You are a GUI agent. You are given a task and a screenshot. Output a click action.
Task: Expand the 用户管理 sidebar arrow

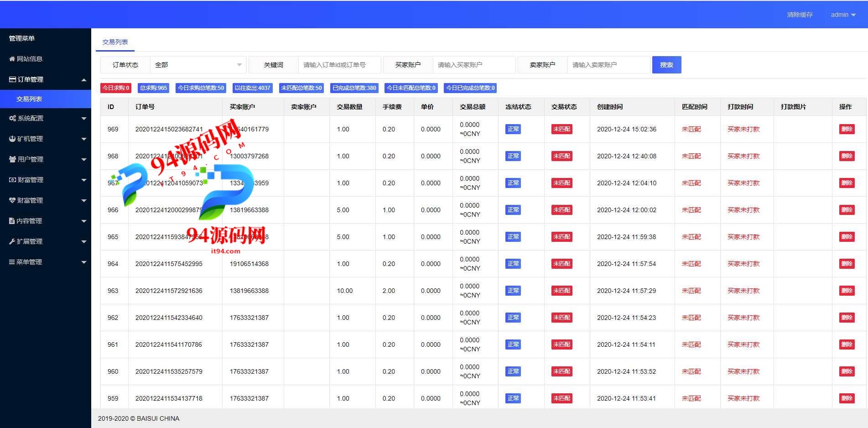(x=84, y=160)
